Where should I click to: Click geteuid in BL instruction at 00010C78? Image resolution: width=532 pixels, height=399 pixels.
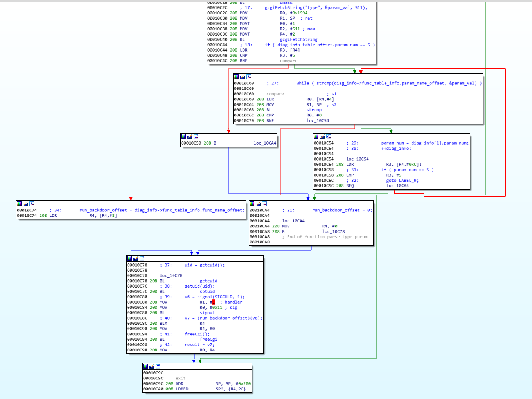[208, 281]
